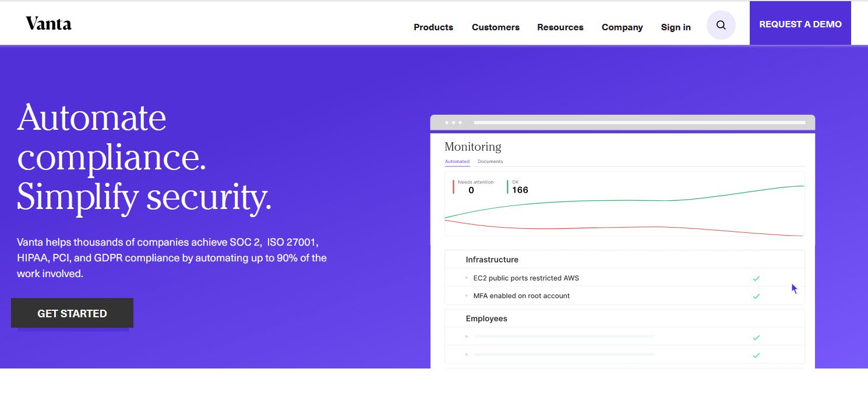Viewport: 868px width, 404px height.
Task: Open the Company menu
Action: (622, 27)
